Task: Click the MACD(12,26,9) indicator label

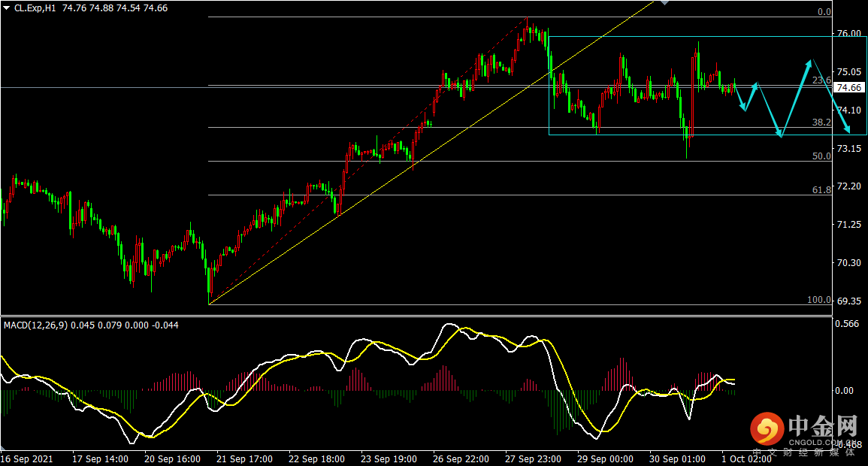Action: (x=36, y=325)
